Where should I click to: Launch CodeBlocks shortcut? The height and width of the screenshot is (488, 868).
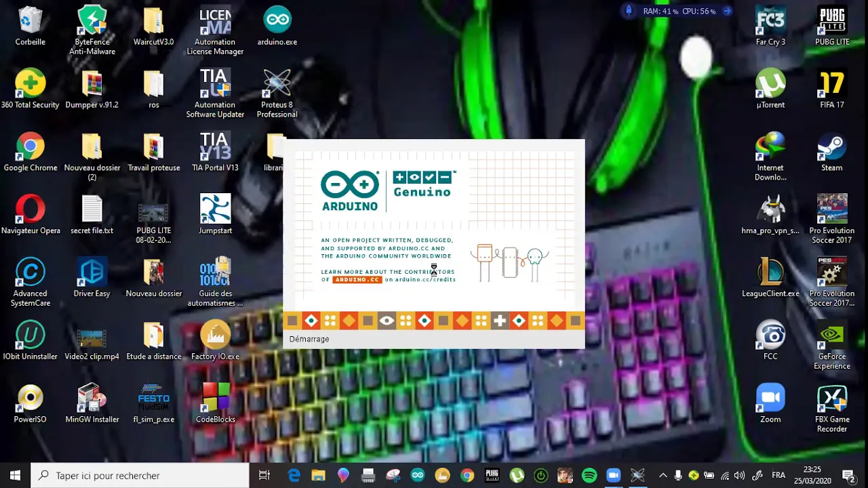pyautogui.click(x=215, y=404)
